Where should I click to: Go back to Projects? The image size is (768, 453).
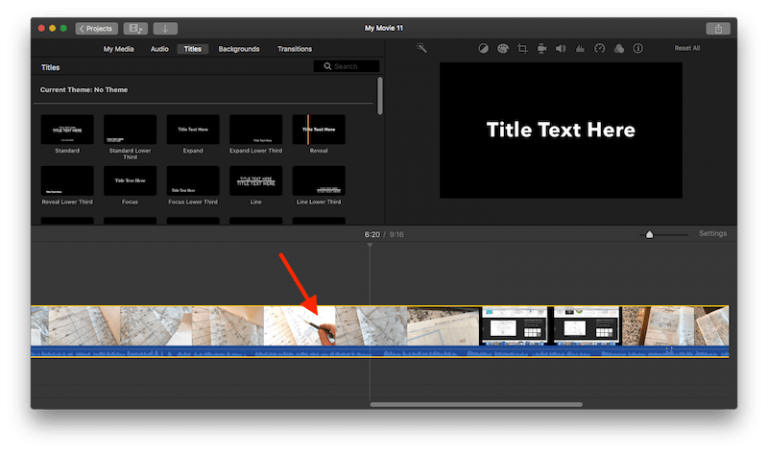pyautogui.click(x=96, y=28)
